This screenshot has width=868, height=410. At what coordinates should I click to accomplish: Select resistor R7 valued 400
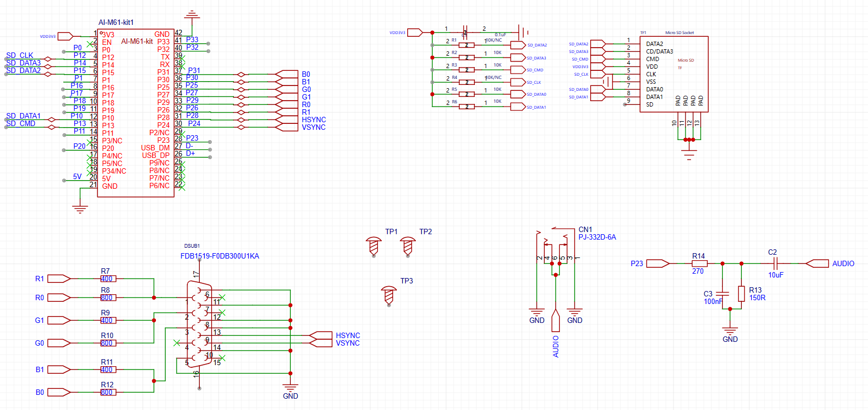tap(108, 279)
